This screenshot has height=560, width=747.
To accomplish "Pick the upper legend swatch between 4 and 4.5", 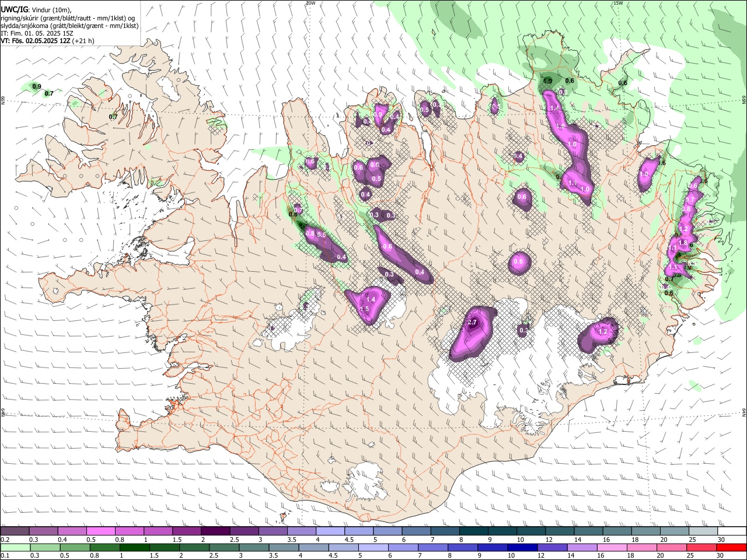I will [330, 531].
